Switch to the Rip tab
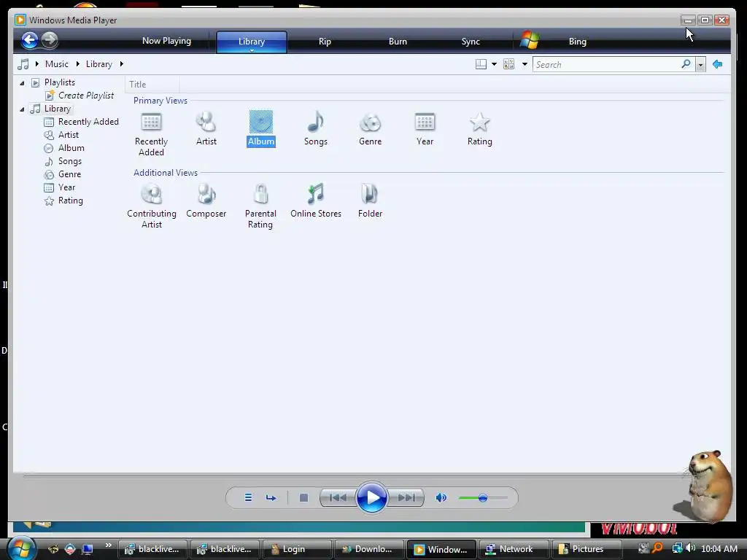Viewport: 747px width, 560px height. (325, 42)
